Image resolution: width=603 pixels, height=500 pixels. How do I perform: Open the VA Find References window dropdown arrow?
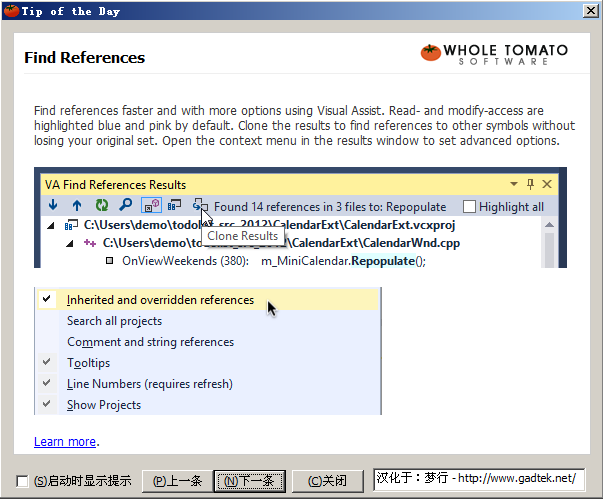(x=514, y=184)
